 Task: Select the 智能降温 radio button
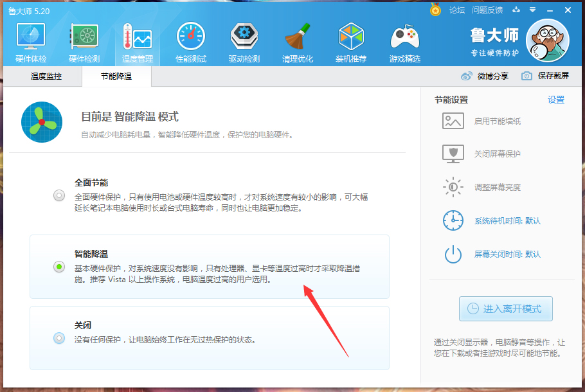59,267
